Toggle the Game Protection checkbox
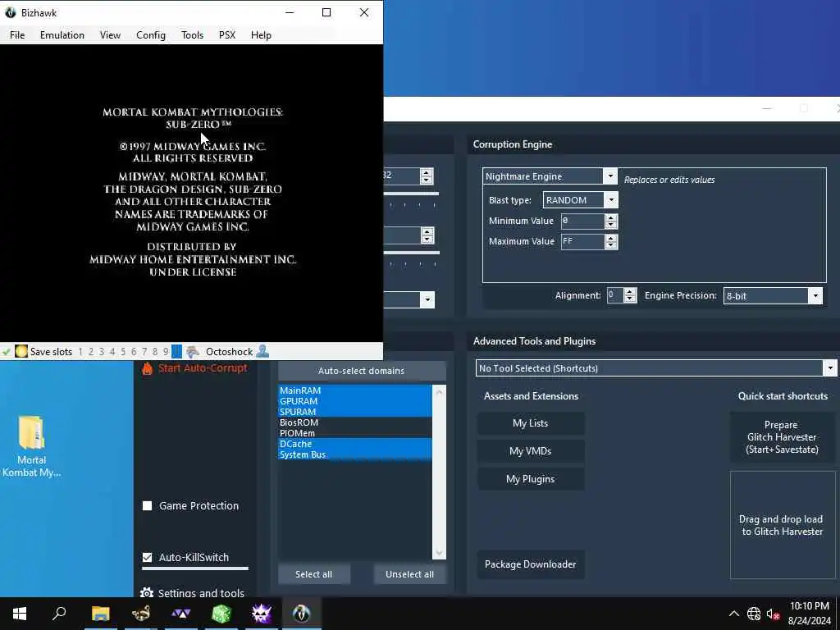Screen dimensions: 840x630 148,505
